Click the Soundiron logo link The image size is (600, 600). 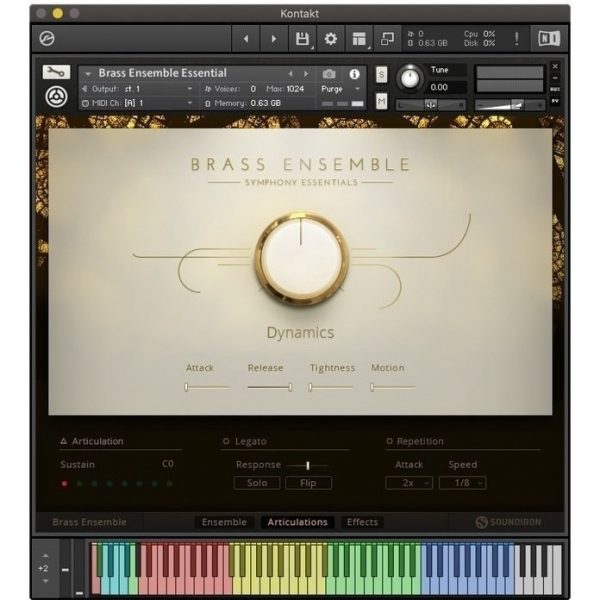point(509,522)
